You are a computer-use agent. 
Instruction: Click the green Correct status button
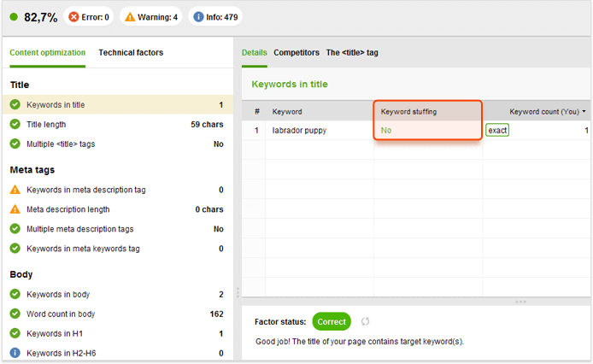332,321
